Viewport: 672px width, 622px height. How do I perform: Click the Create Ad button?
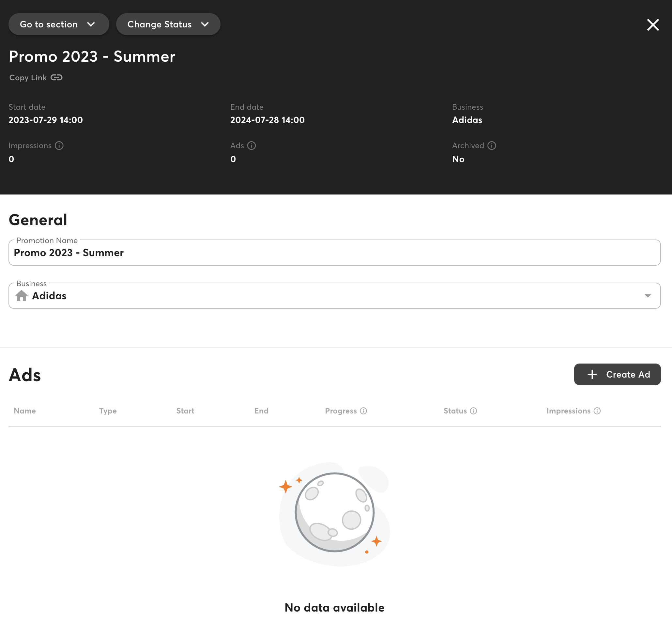coord(617,374)
